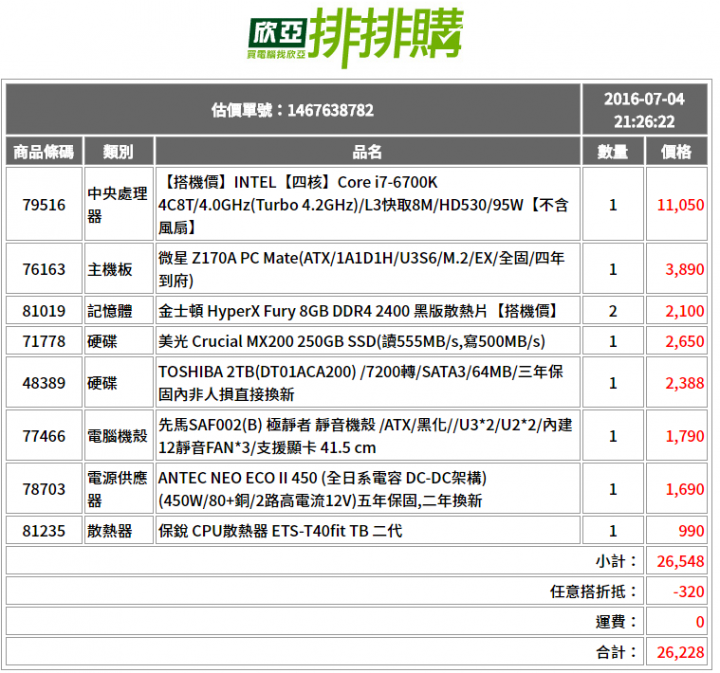Select barcode 81235
The width and height of the screenshot is (720, 673).
44,531
